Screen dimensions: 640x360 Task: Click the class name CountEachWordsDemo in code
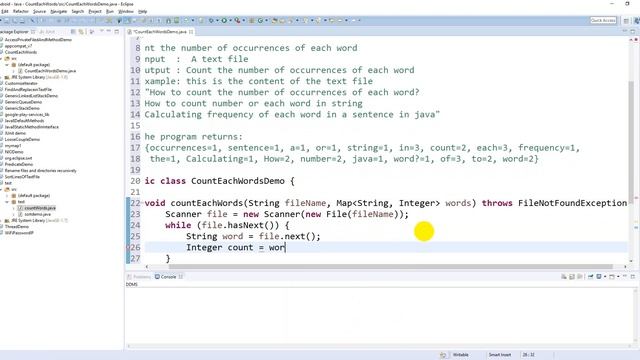[x=238, y=181]
